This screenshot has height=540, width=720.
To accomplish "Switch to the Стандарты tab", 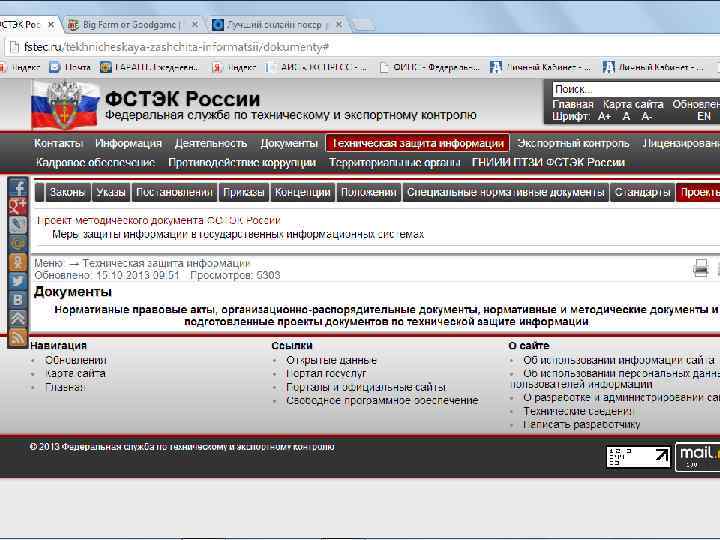I will [642, 192].
